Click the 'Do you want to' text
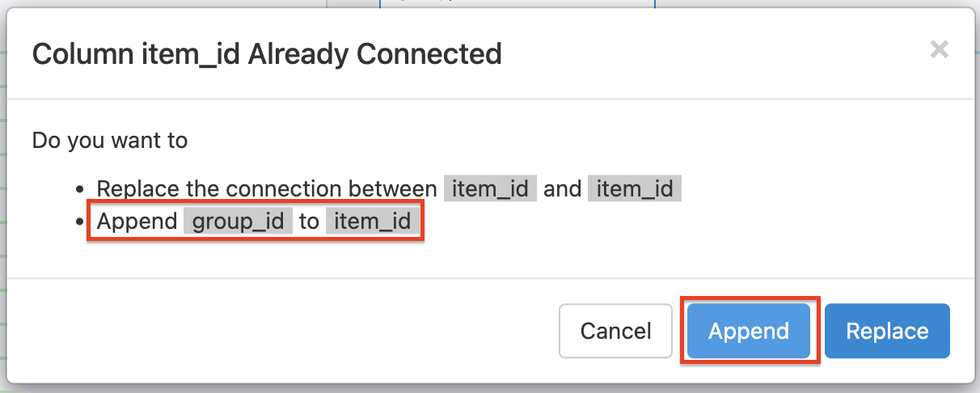Image resolution: width=980 pixels, height=393 pixels. (x=110, y=140)
